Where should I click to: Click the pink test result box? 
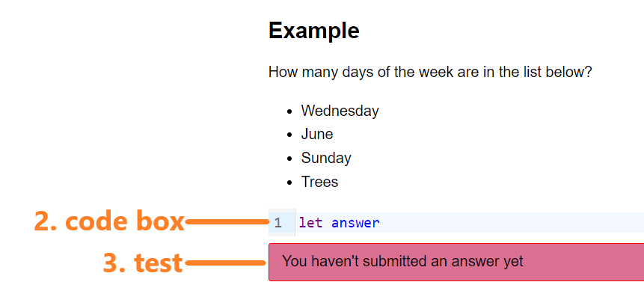point(456,262)
